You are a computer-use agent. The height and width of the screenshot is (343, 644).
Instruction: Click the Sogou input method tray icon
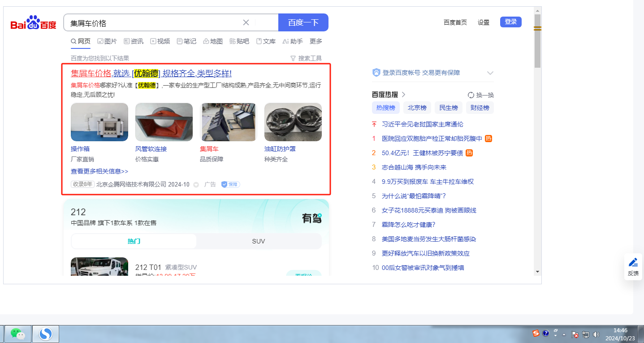536,333
